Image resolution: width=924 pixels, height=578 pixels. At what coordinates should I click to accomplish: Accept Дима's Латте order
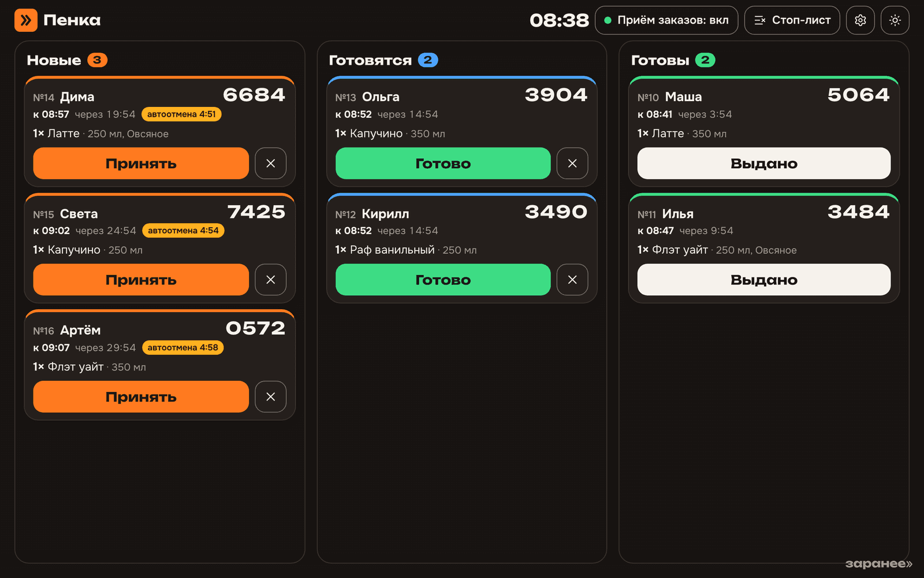(x=141, y=164)
